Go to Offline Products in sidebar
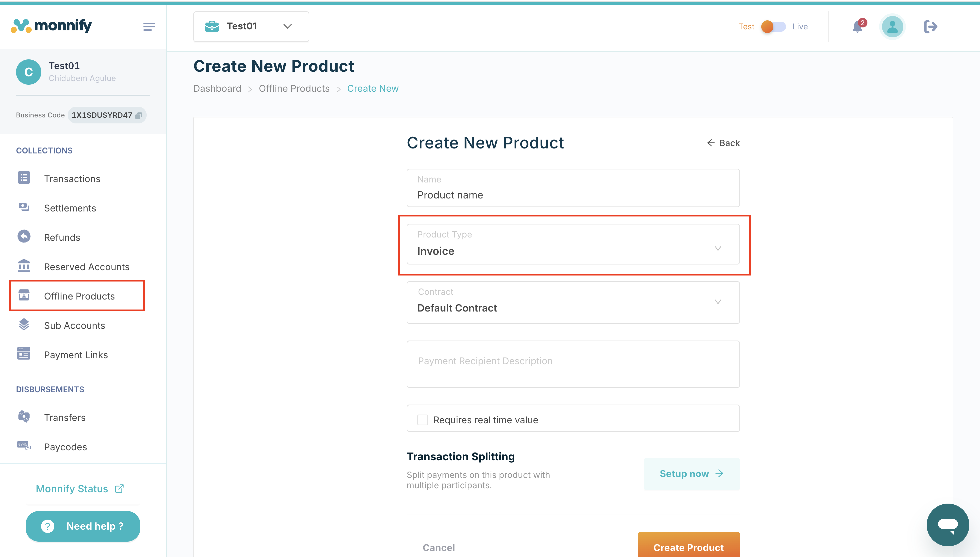 [79, 296]
